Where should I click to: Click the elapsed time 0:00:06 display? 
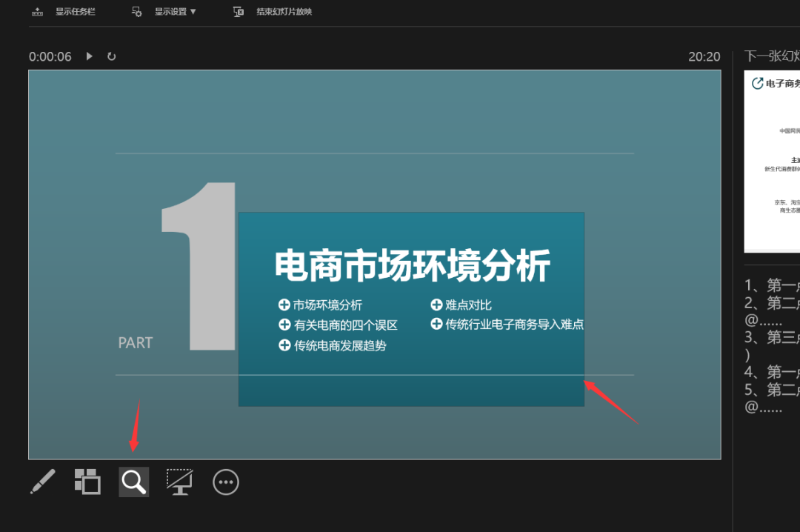[50, 57]
